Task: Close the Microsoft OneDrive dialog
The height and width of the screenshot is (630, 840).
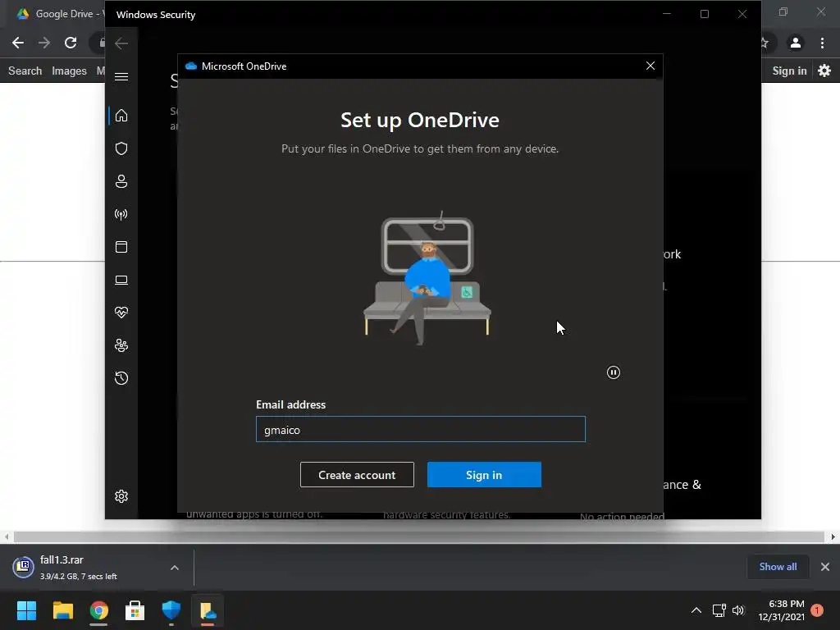Action: [651, 66]
